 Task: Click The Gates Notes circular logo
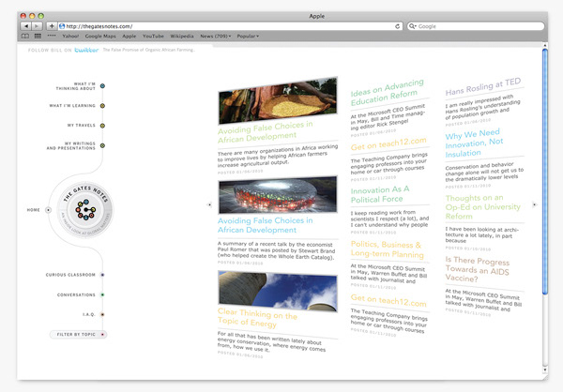(x=85, y=210)
